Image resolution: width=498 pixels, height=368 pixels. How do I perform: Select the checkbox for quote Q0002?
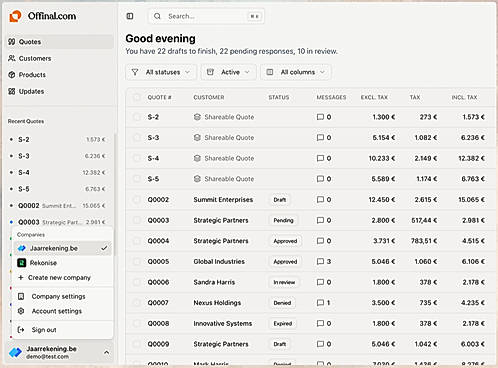[x=137, y=200]
